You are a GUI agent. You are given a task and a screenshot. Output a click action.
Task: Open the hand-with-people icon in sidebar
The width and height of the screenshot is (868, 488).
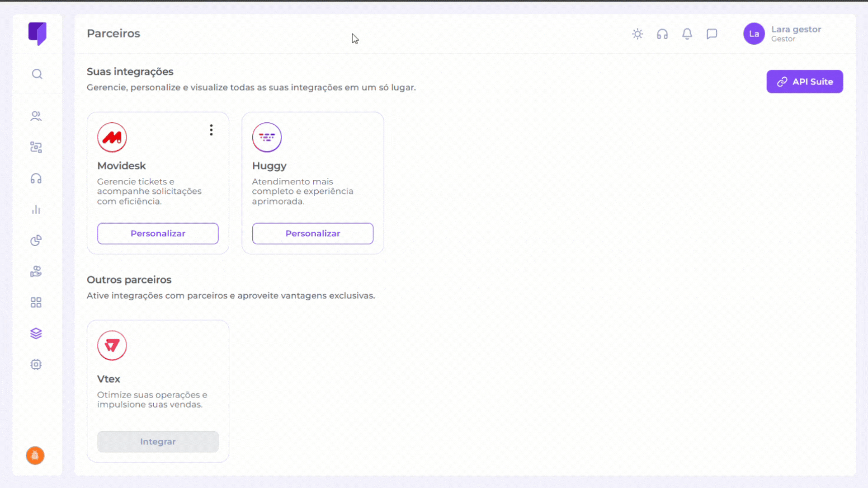coord(36,272)
